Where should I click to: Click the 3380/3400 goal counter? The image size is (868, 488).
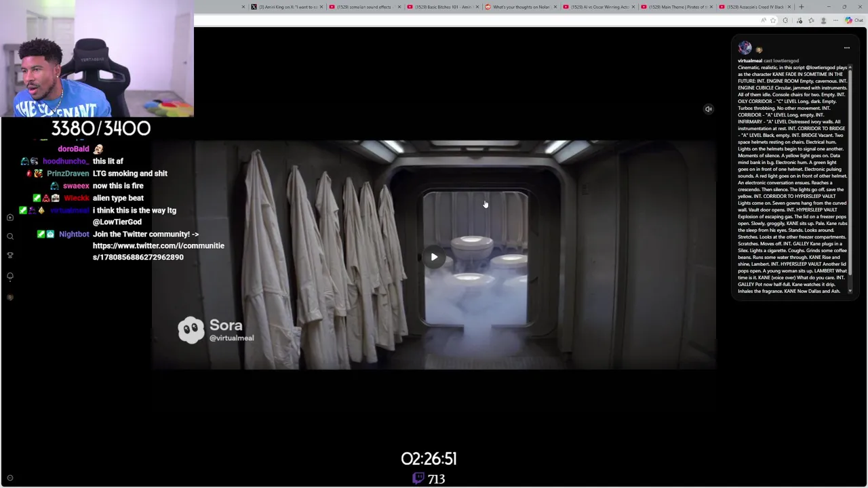tap(101, 128)
